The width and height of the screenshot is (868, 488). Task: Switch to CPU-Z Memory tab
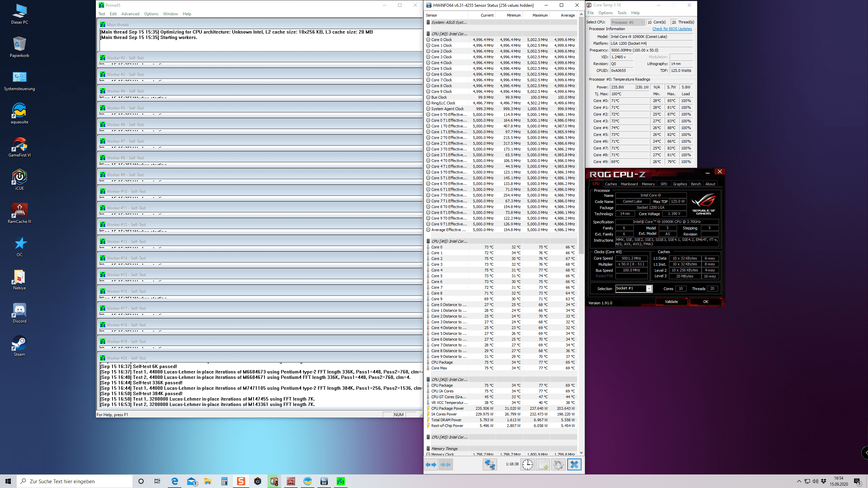click(x=648, y=184)
